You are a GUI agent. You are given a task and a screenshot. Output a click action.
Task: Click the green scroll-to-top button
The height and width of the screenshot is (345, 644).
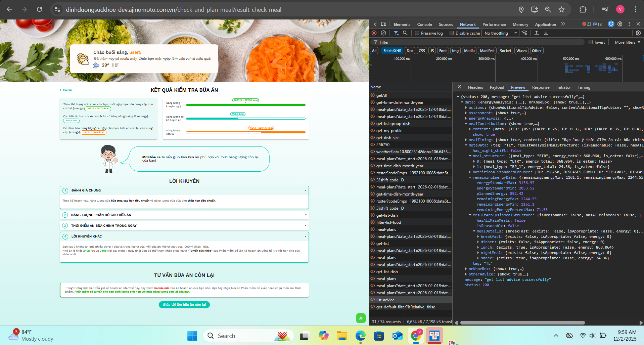(361, 318)
